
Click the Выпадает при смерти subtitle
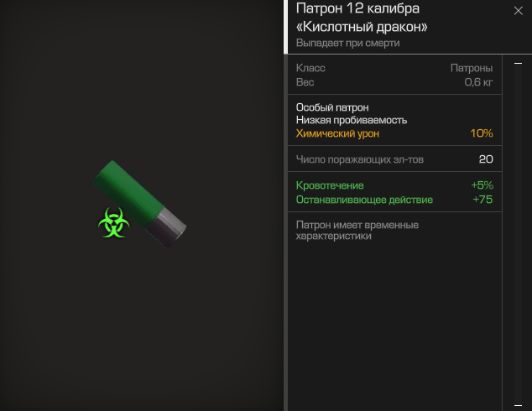pyautogui.click(x=347, y=43)
